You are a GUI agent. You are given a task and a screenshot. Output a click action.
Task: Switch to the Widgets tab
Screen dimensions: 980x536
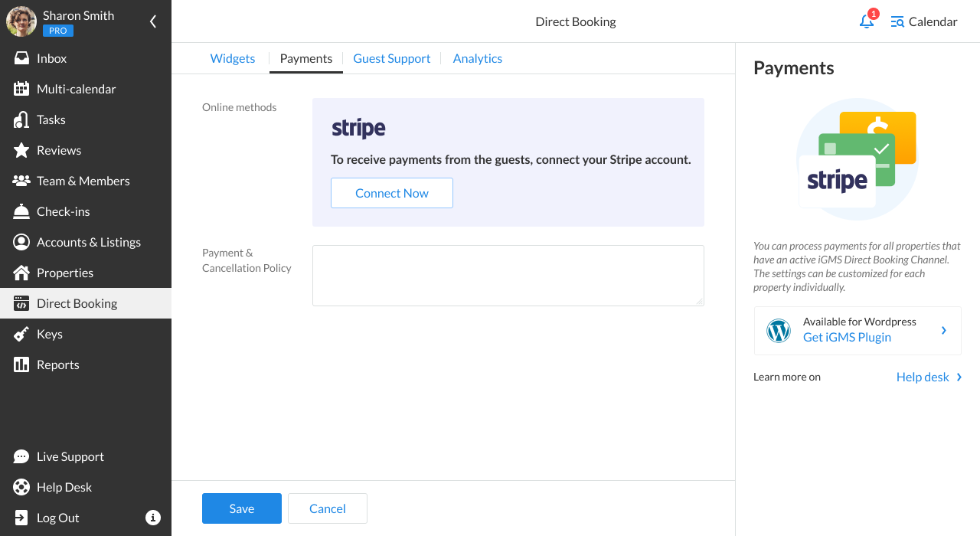[x=233, y=58]
